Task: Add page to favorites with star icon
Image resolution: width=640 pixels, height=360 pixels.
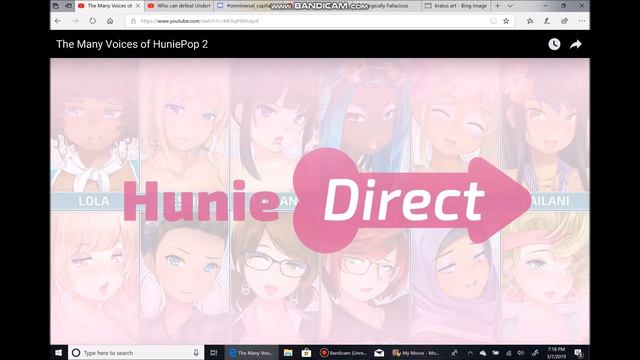Action: click(x=506, y=21)
